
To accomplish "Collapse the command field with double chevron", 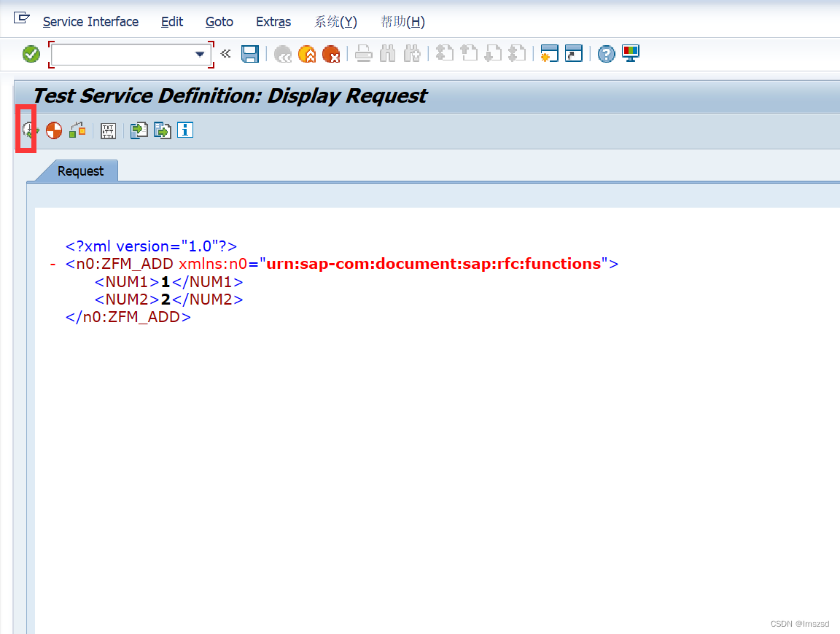I will pyautogui.click(x=225, y=53).
